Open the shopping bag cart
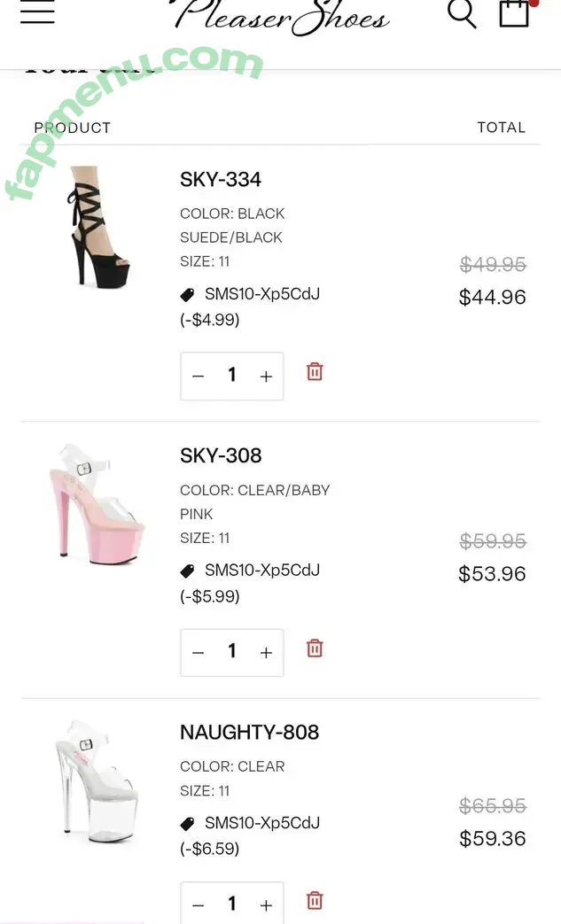Screen dimensions: 561x924 tap(514, 13)
